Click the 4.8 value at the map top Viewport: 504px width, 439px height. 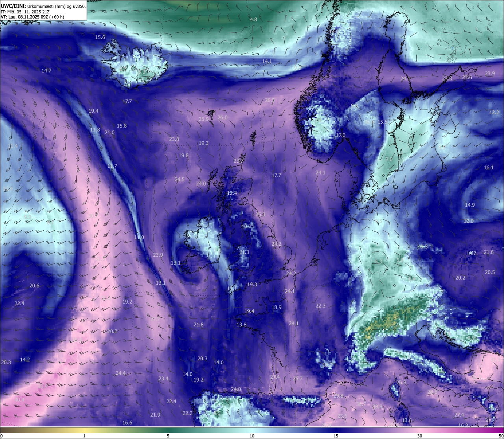pyautogui.click(x=254, y=19)
